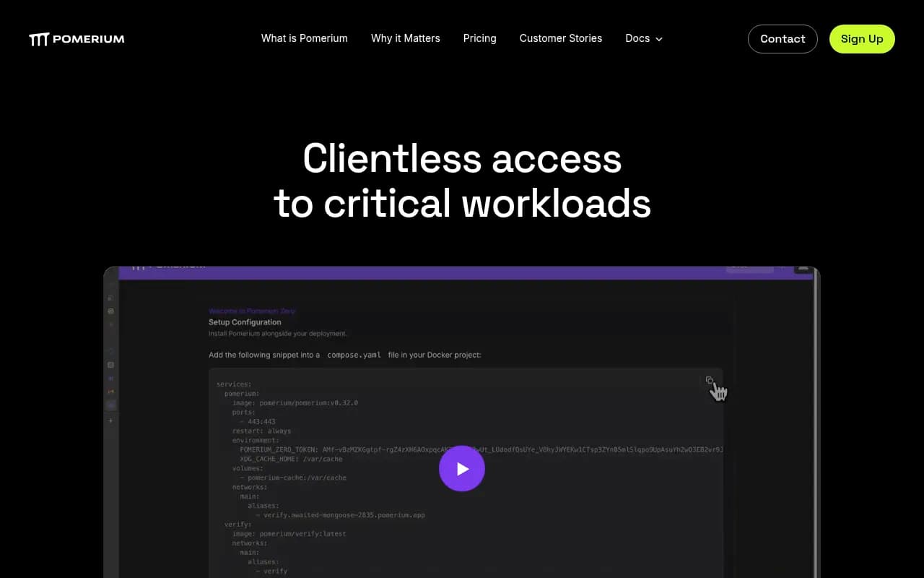Click the plus icon in the video sidebar
924x578 pixels.
click(x=110, y=420)
